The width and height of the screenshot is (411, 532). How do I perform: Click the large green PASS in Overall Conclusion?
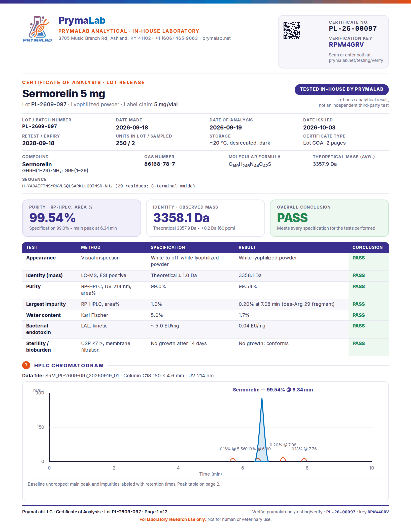click(x=292, y=218)
